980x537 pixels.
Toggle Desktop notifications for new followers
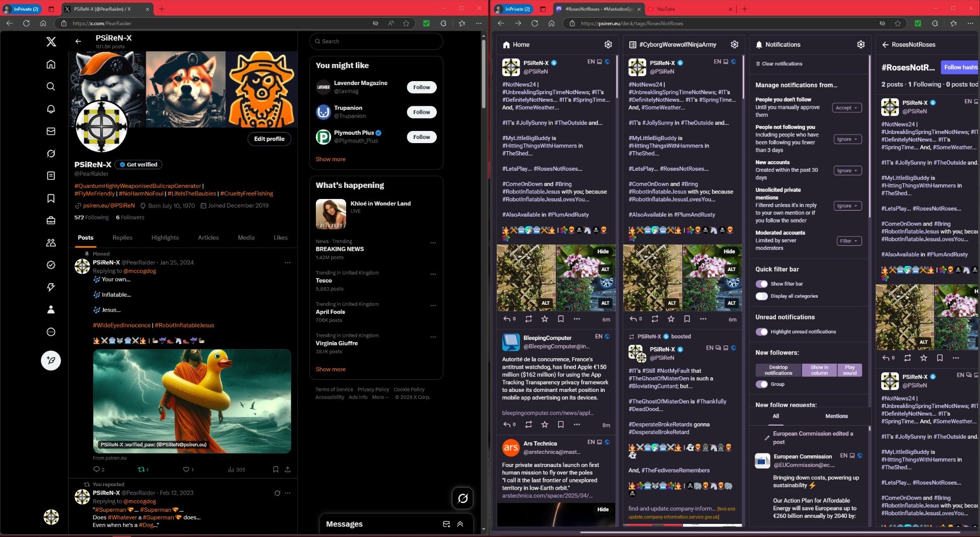click(778, 370)
